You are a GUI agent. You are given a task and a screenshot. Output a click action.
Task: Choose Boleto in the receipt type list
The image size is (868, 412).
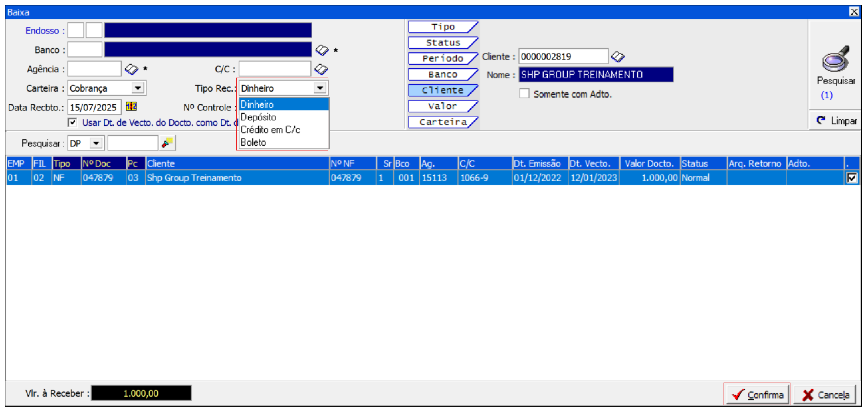click(253, 142)
